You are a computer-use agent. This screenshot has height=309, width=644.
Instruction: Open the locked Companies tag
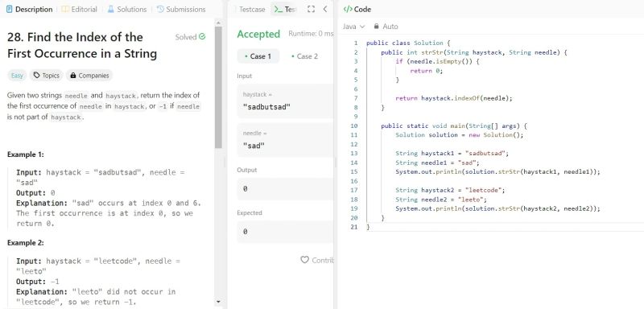pos(89,76)
